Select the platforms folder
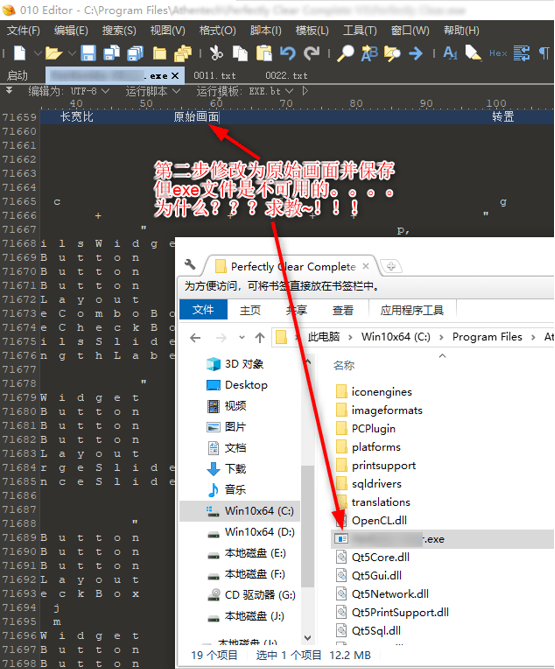The height and width of the screenshot is (669, 555). point(369,447)
